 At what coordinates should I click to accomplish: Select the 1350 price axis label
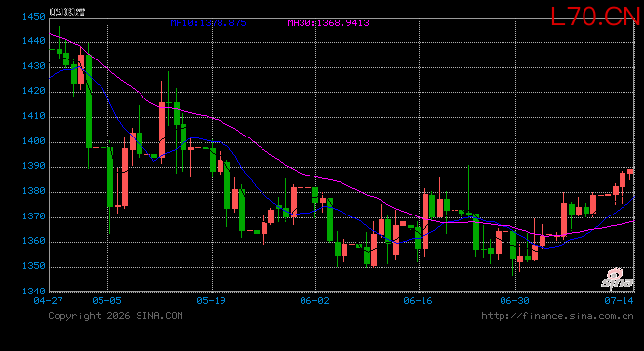click(34, 266)
